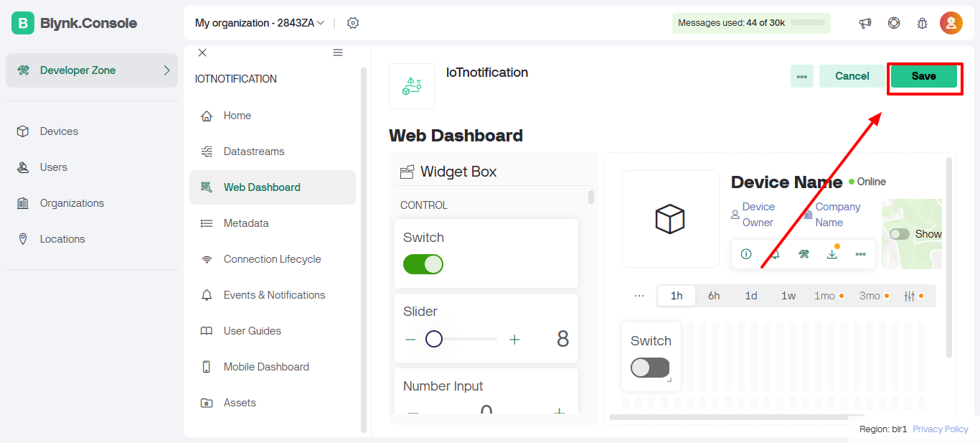The height and width of the screenshot is (443, 980).
Task: Open the Assets section
Action: (273, 403)
